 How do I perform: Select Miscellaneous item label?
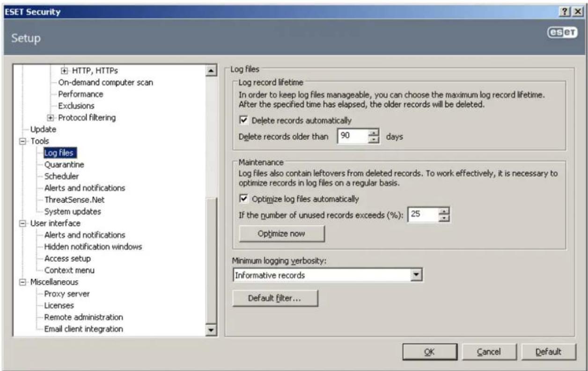[54, 282]
